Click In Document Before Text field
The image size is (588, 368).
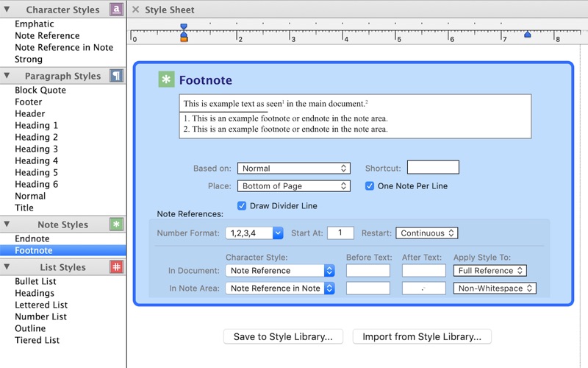pos(368,270)
